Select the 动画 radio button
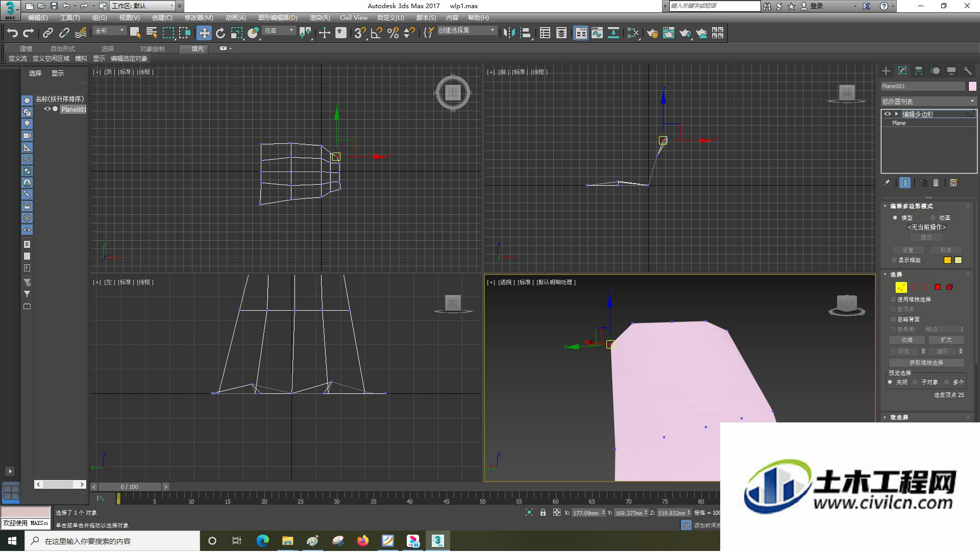The height and width of the screenshot is (552, 980). tap(933, 218)
